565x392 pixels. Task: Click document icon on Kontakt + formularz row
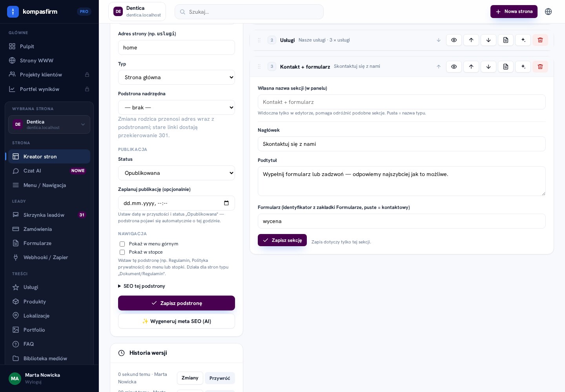(505, 67)
